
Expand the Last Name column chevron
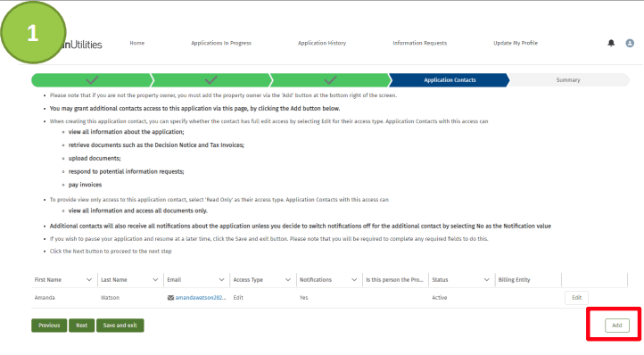155,280
